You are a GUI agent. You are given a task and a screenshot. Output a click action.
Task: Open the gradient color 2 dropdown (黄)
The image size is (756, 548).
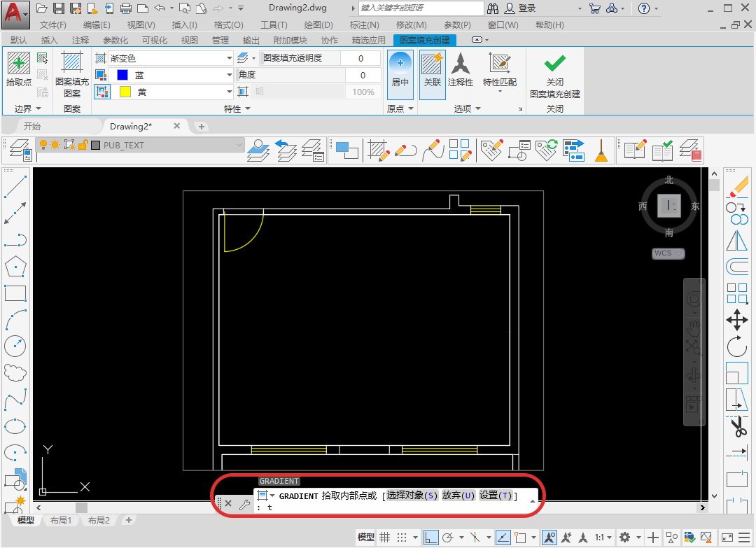coord(171,92)
